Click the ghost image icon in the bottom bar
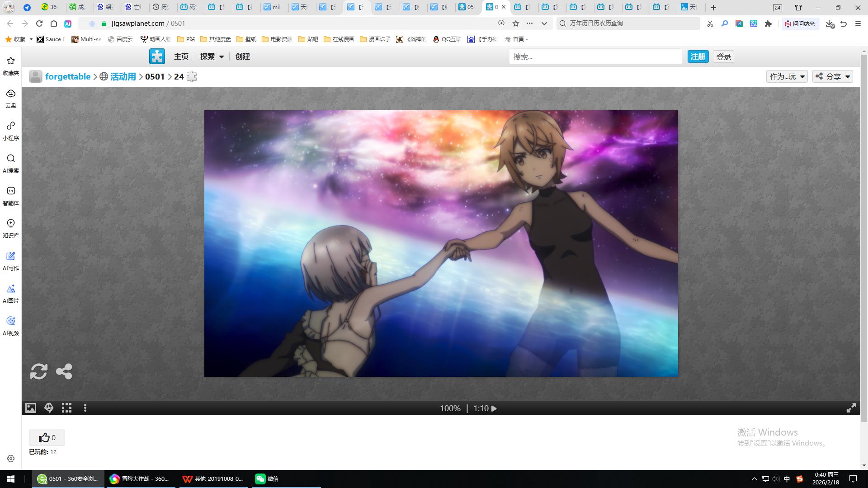This screenshot has height=488, width=868. click(49, 408)
